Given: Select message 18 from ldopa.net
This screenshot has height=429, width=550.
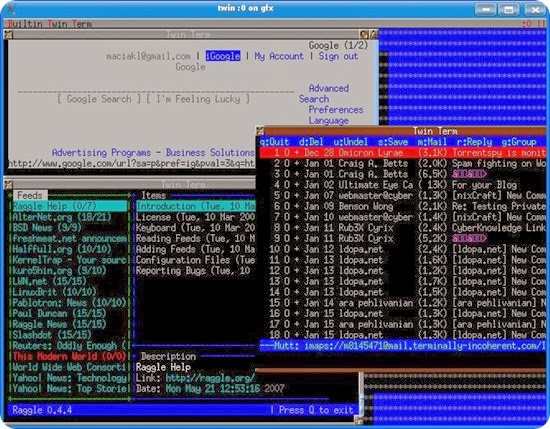Looking at the screenshot, I should [x=403, y=335].
